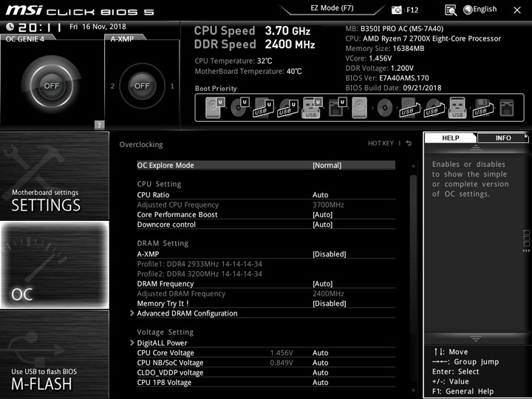Select the CPU 1P8 Voltage Auto field
This screenshot has width=532, height=399.
[x=320, y=383]
